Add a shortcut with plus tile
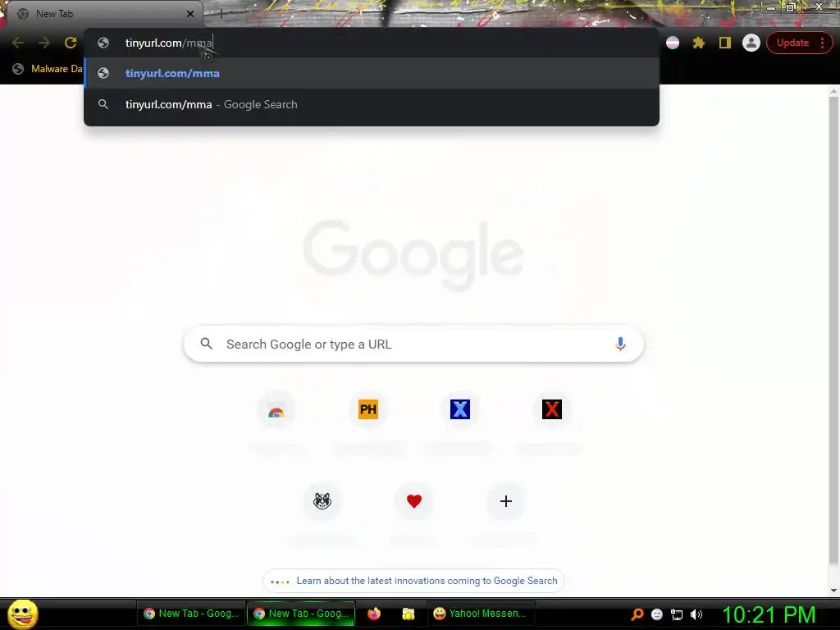 [506, 501]
